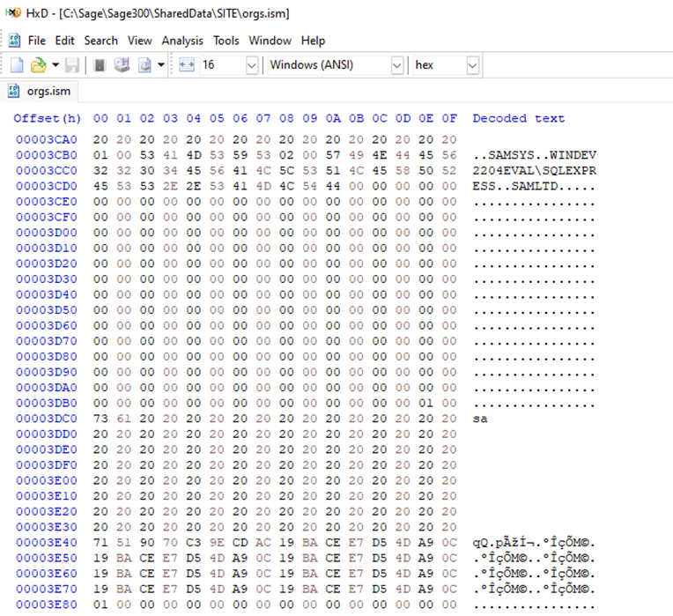Image resolution: width=673 pixels, height=616 pixels.
Task: Click the Open file folder icon
Action: coord(38,65)
